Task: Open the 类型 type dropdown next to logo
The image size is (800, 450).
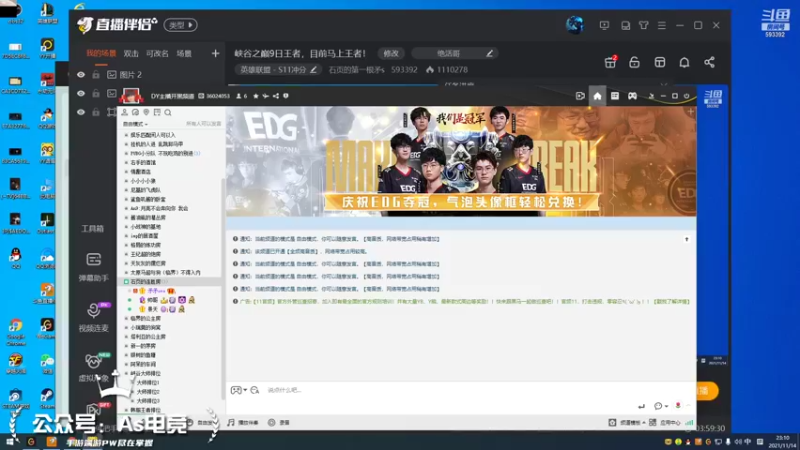Action: (181, 25)
